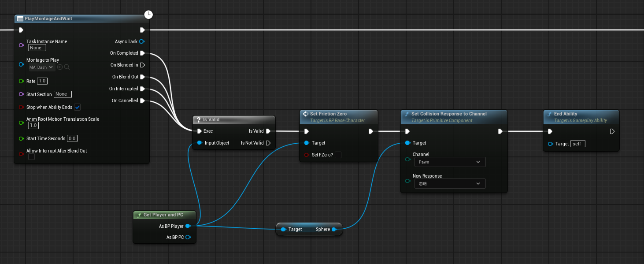This screenshot has width=644, height=264.
Task: Click the clock latent icon on PlayMontageAndWait
Action: coord(149,15)
